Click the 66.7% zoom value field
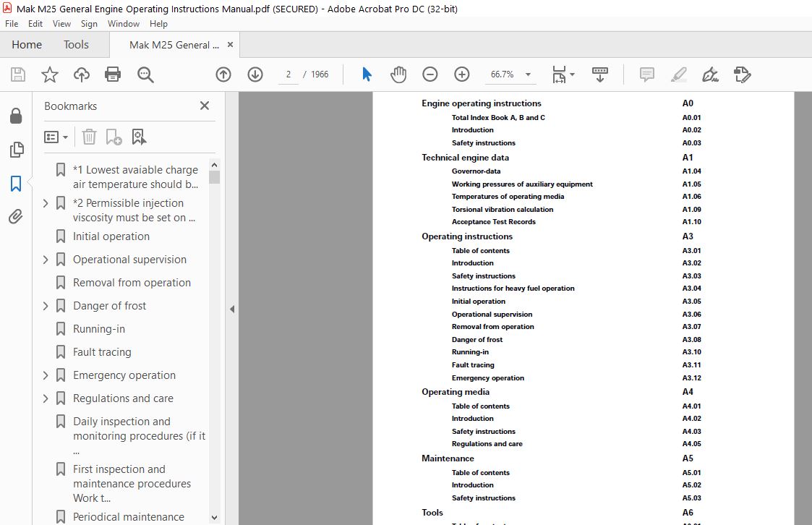This screenshot has height=525, width=812. 503,74
